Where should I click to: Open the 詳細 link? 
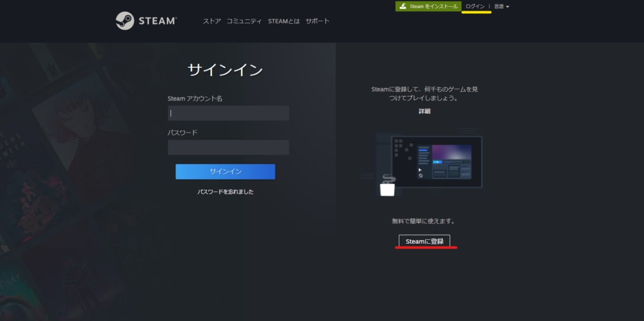[x=425, y=111]
